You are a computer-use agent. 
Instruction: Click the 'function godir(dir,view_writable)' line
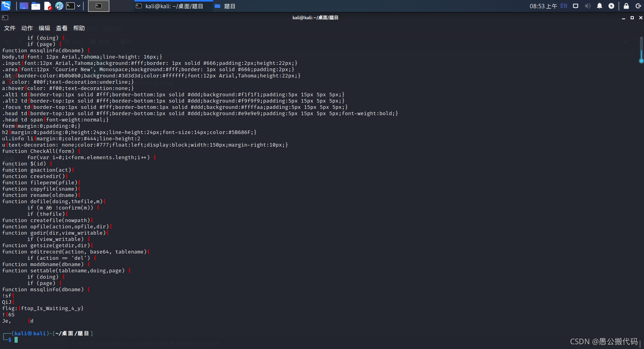point(55,233)
